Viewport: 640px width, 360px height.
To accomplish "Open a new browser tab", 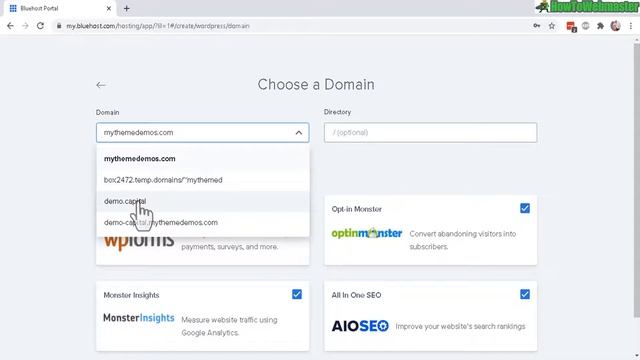I will pyautogui.click(x=127, y=8).
